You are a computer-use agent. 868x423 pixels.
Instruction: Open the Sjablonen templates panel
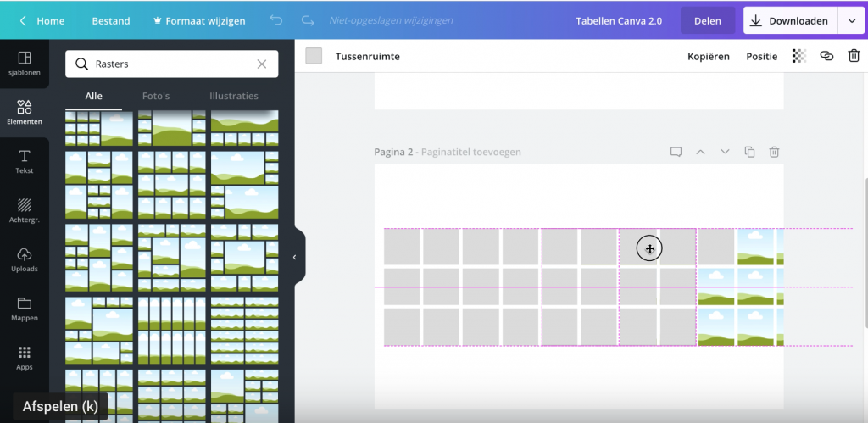click(24, 63)
